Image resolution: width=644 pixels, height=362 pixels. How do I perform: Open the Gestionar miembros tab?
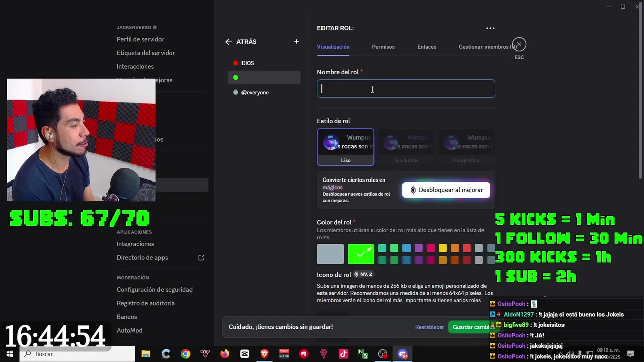(x=488, y=47)
